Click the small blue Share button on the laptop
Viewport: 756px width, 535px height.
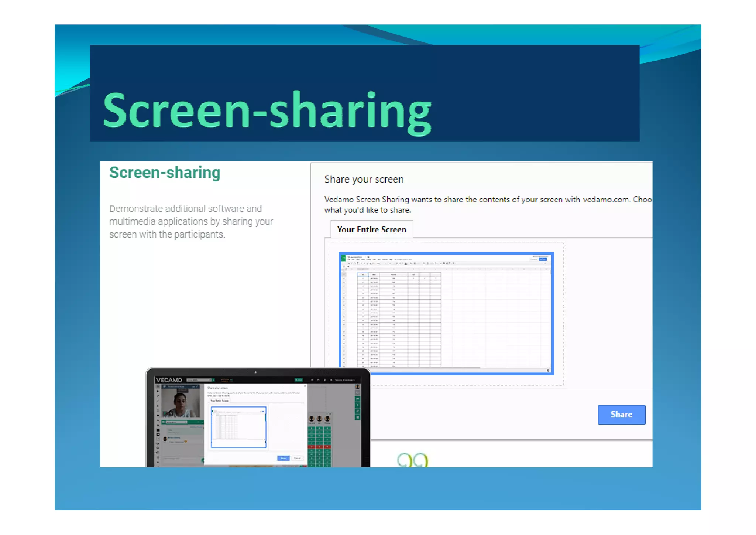pos(283,458)
